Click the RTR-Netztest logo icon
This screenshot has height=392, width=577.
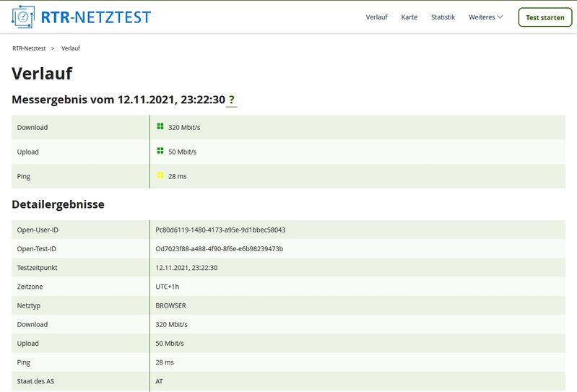pyautogui.click(x=25, y=17)
